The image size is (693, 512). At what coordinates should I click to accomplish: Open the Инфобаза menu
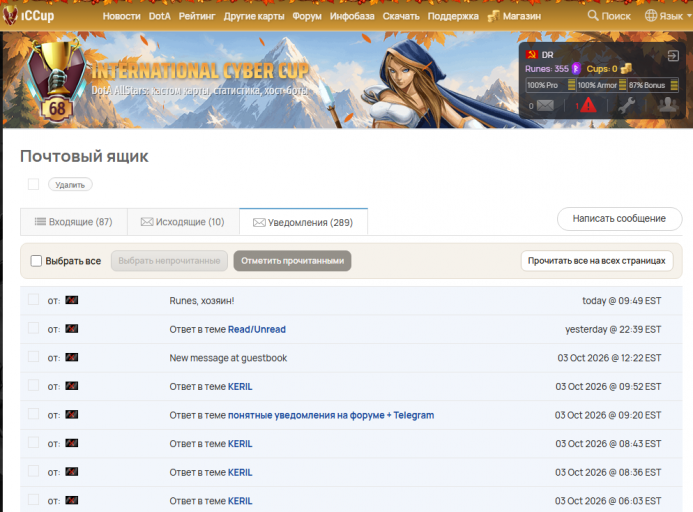tap(352, 16)
